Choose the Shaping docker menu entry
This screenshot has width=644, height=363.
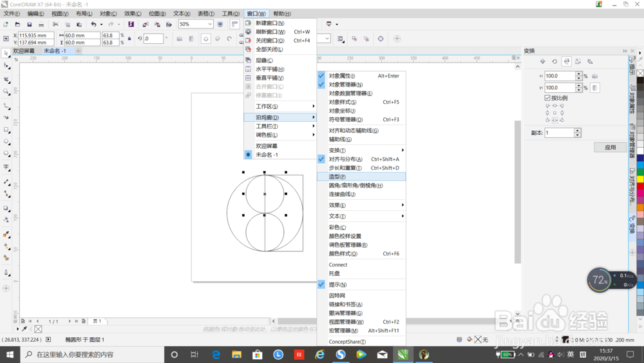click(361, 177)
